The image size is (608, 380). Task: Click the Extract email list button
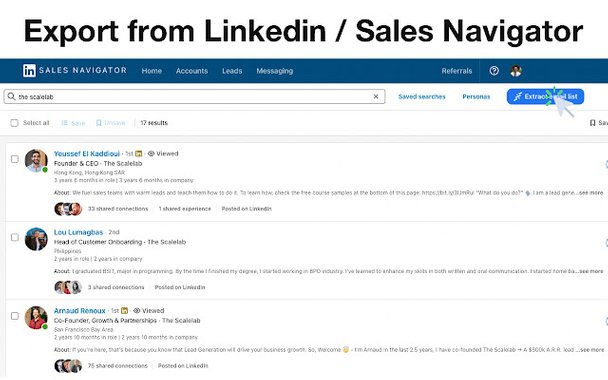[x=545, y=97]
